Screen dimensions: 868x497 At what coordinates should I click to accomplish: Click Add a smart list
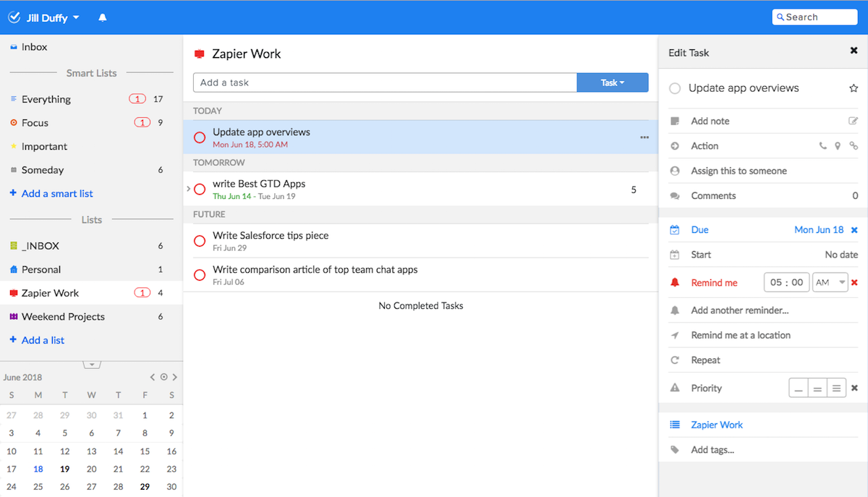coord(57,193)
